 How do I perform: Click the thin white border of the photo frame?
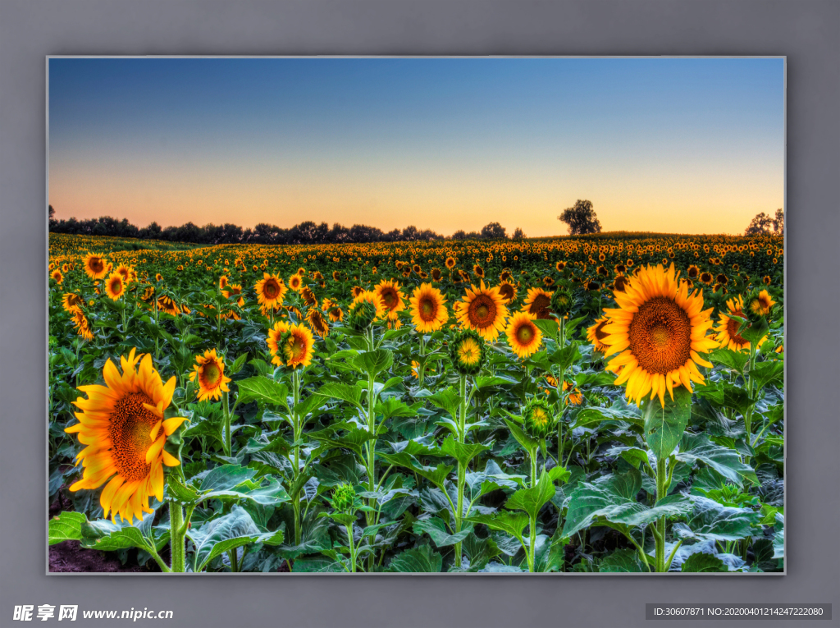coord(416,57)
